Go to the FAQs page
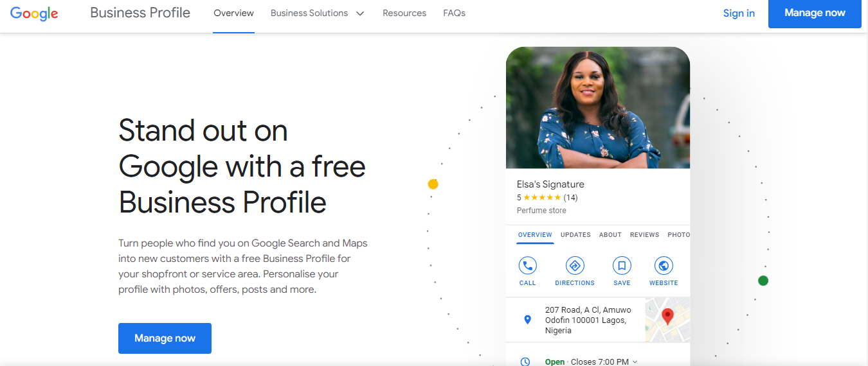Image resolution: width=868 pixels, height=366 pixels. click(x=454, y=13)
